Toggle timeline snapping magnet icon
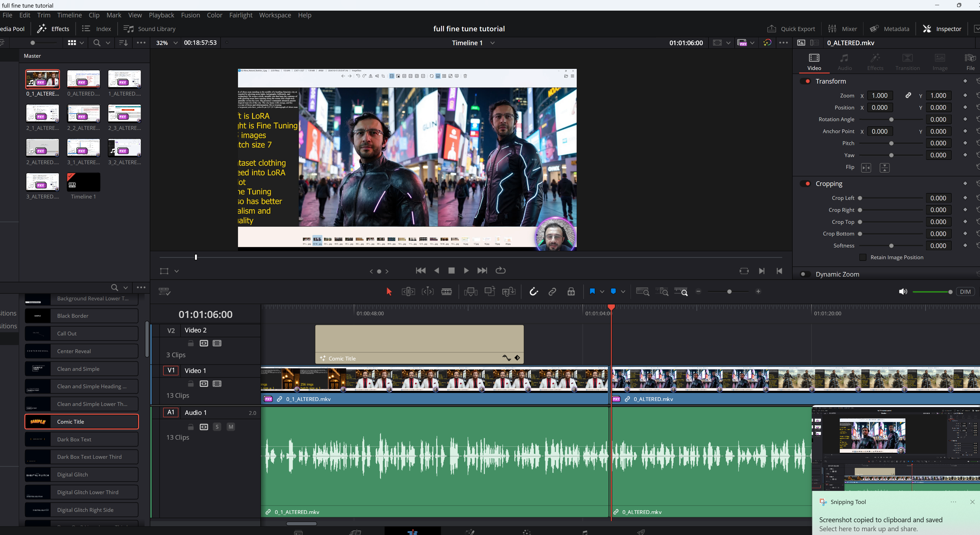This screenshot has height=535, width=980. (x=533, y=292)
